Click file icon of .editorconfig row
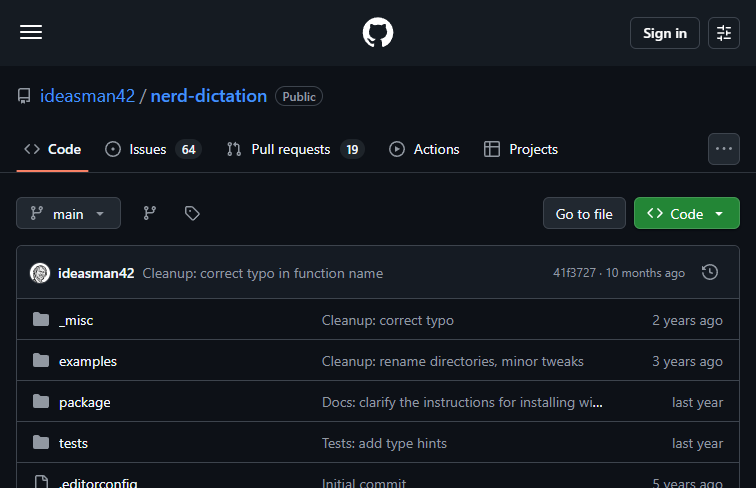The image size is (756, 488). tap(41, 482)
